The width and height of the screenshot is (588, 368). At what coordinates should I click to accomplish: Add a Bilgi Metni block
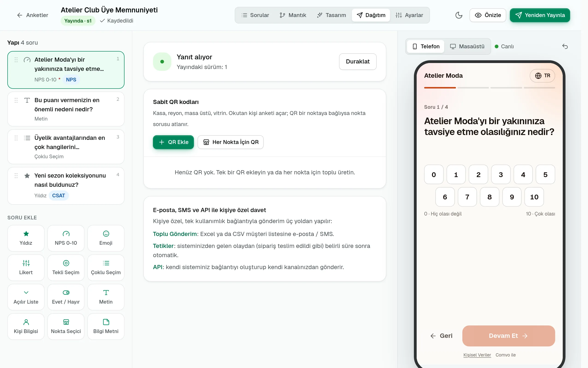[106, 326]
